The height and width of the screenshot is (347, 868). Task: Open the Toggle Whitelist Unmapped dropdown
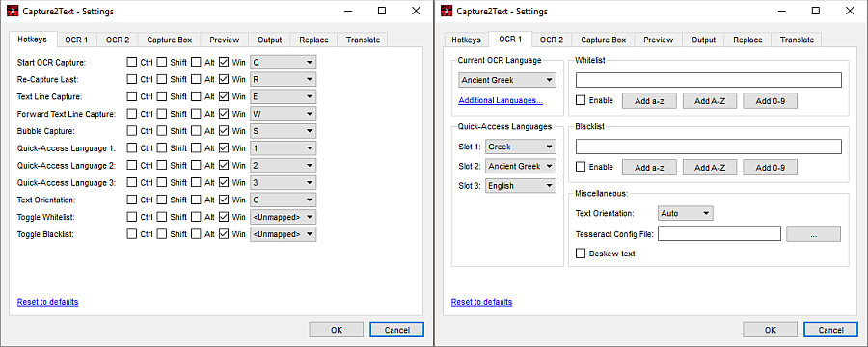pos(283,217)
